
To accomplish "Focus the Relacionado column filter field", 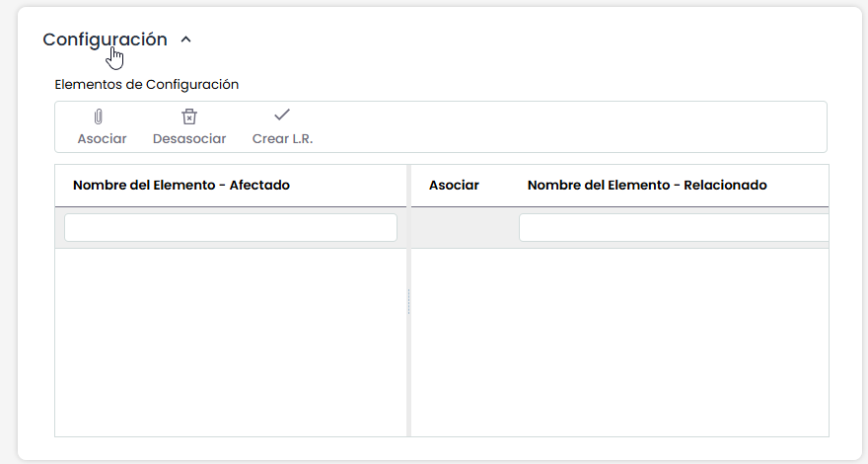I will point(673,228).
